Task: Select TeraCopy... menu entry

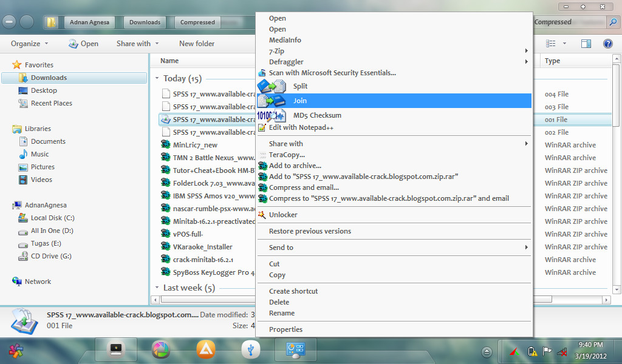Action: click(287, 155)
